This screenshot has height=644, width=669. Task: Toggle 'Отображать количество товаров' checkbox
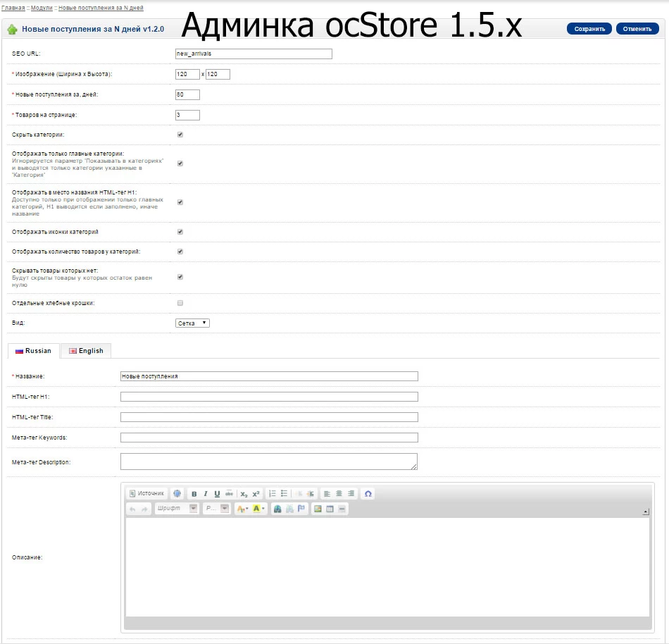180,252
